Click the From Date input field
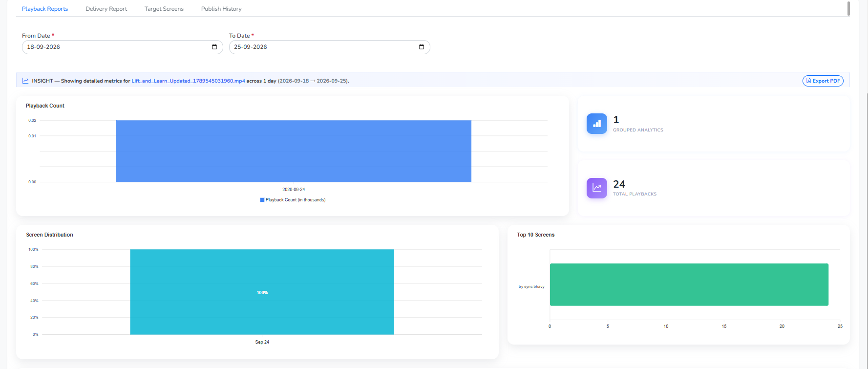 point(123,47)
